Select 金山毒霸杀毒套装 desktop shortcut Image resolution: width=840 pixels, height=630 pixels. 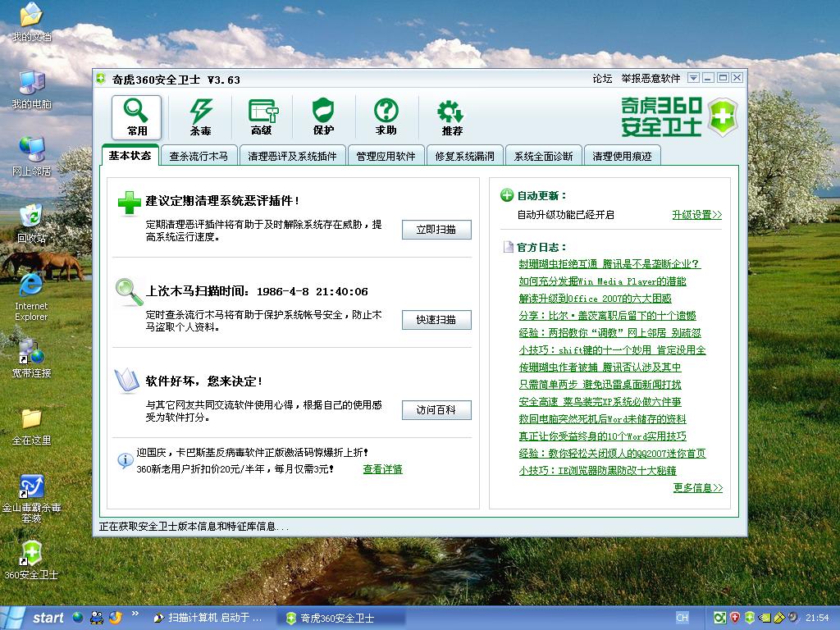pos(31,500)
